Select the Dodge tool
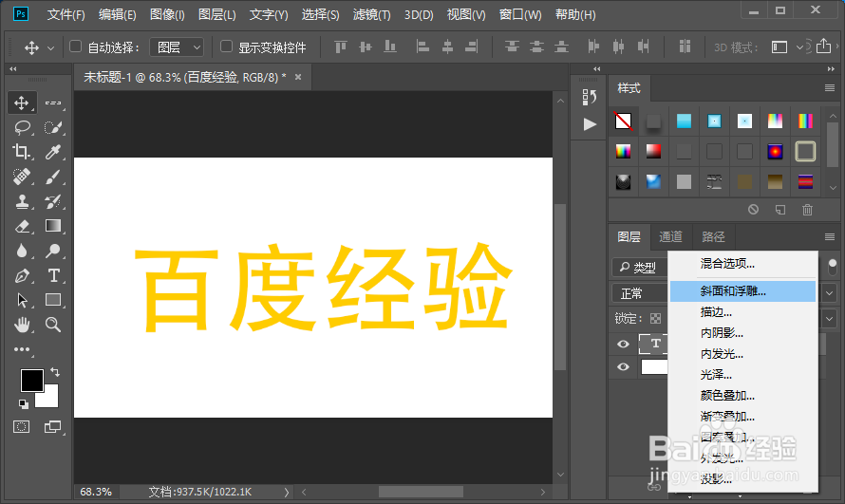845x504 pixels. 53,251
